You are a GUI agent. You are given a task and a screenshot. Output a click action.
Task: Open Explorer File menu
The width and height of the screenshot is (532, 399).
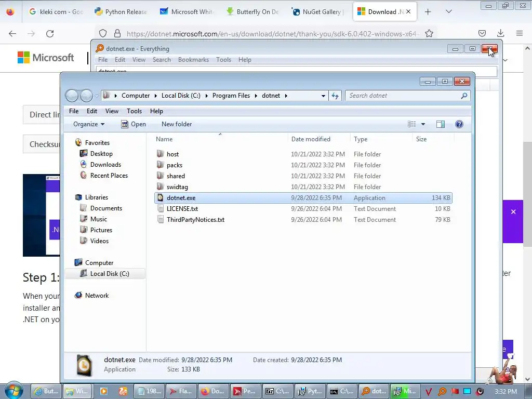74,111
